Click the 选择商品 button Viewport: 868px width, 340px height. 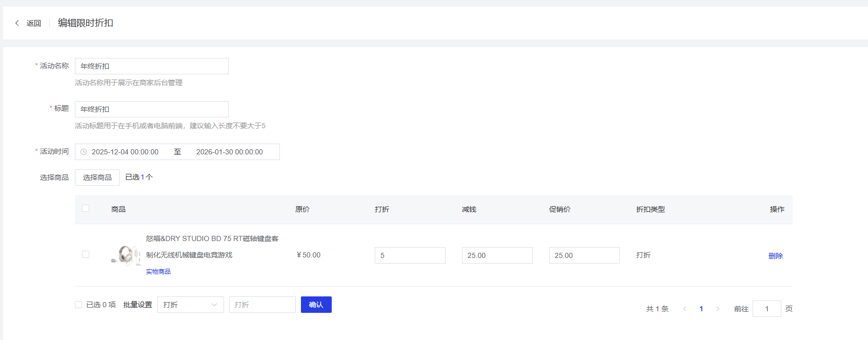[97, 177]
